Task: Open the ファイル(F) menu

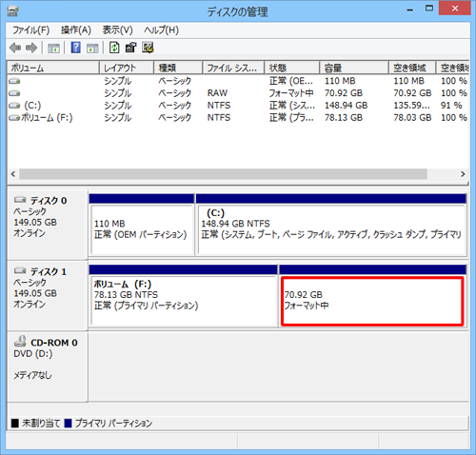Action: (x=31, y=30)
